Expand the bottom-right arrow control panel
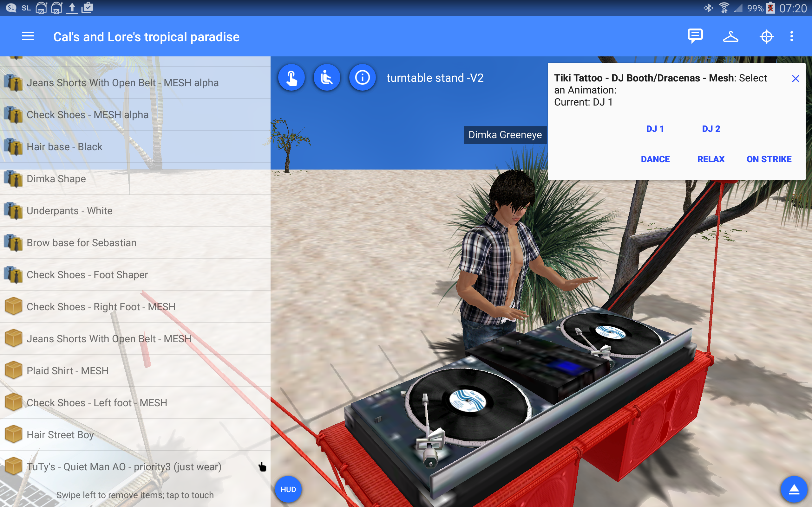812x507 pixels. (794, 489)
